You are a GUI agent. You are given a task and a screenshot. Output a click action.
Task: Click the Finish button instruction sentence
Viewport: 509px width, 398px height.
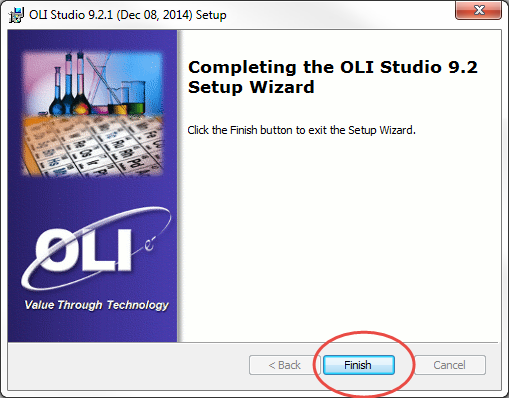click(x=302, y=130)
